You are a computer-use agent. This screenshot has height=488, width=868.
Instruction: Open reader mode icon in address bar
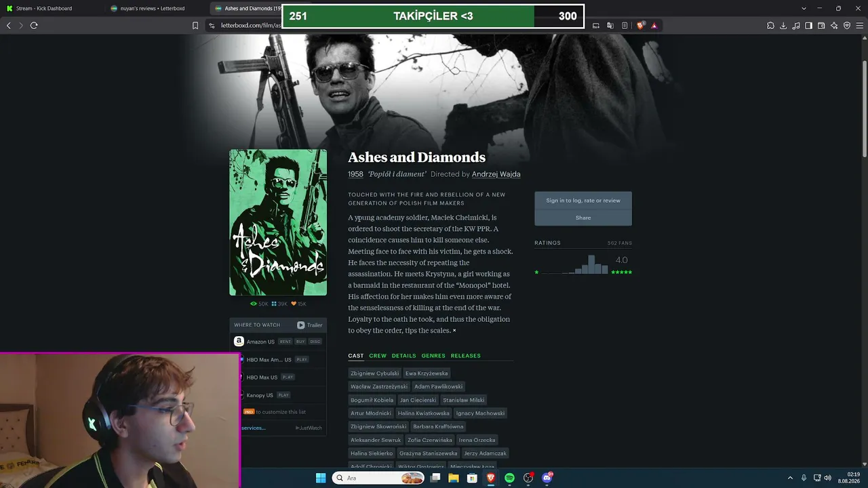point(625,26)
